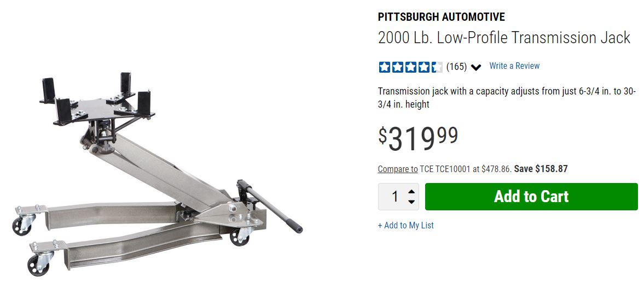Image resolution: width=644 pixels, height=289 pixels.
Task: Click the third rating star
Action: [410, 67]
